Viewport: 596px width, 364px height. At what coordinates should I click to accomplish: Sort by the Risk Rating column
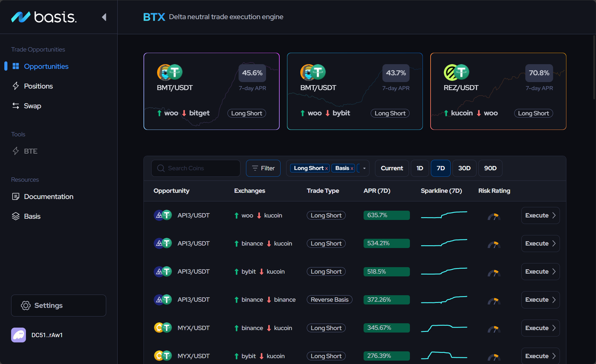pos(494,191)
